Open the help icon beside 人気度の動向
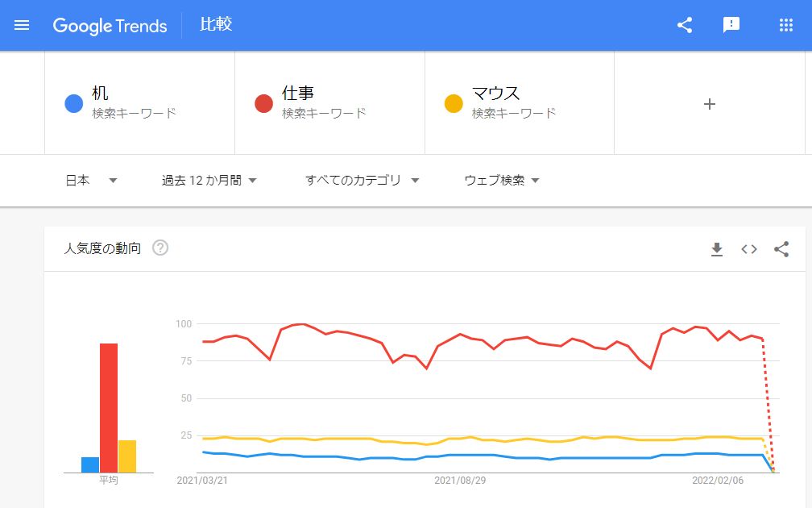Image resolution: width=812 pixels, height=508 pixels. coord(160,248)
